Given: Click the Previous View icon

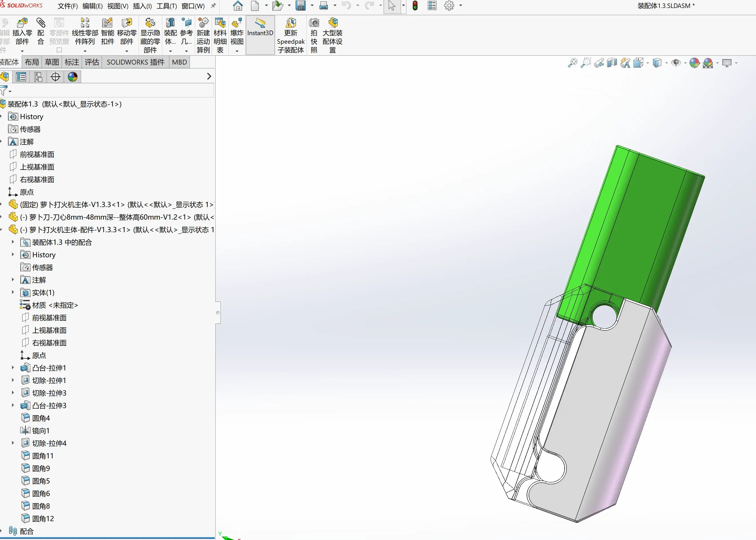Looking at the screenshot, I should 599,63.
